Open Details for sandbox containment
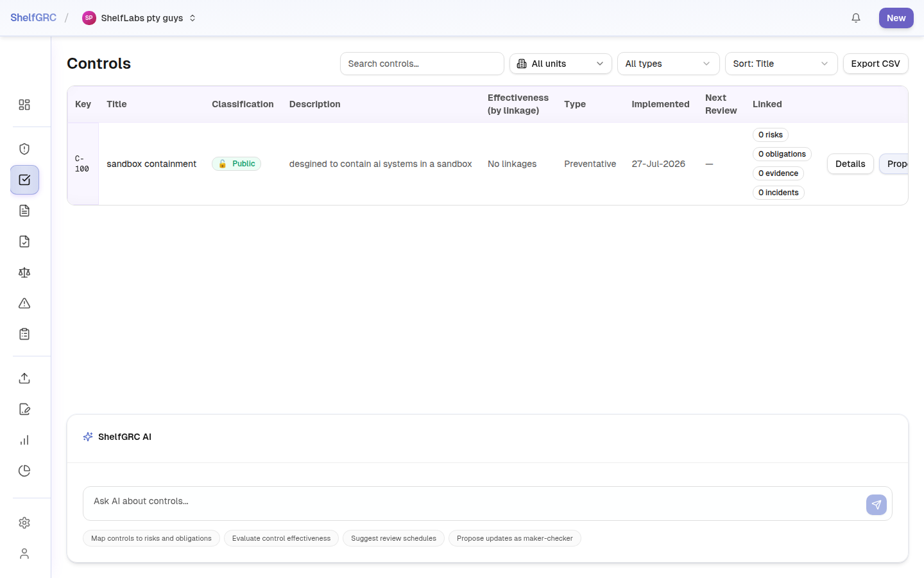 tap(850, 164)
